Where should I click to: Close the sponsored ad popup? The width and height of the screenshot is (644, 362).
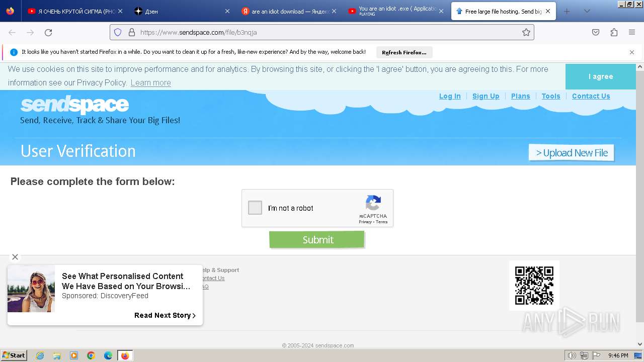point(15,257)
